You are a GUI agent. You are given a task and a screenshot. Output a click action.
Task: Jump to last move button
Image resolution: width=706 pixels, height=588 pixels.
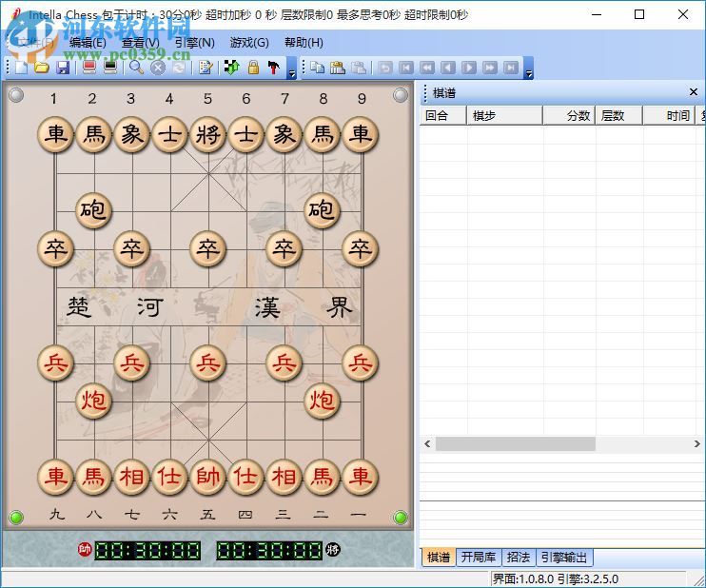tap(511, 68)
